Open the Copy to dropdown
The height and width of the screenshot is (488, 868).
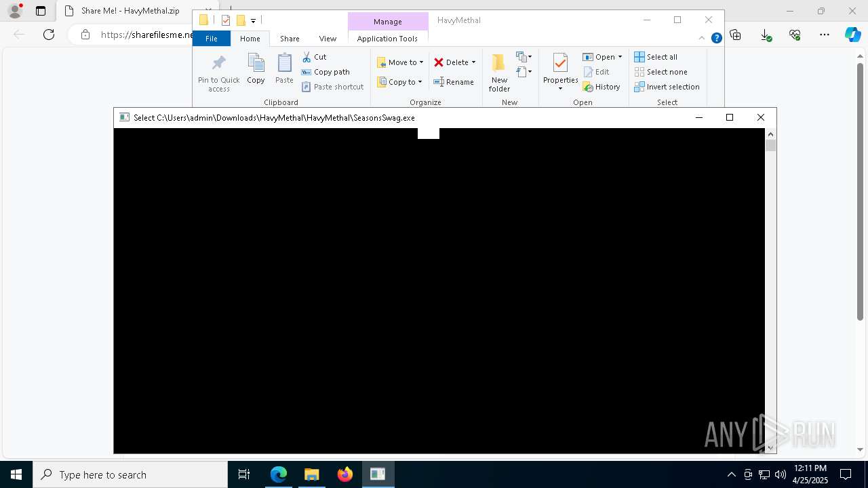[399, 82]
